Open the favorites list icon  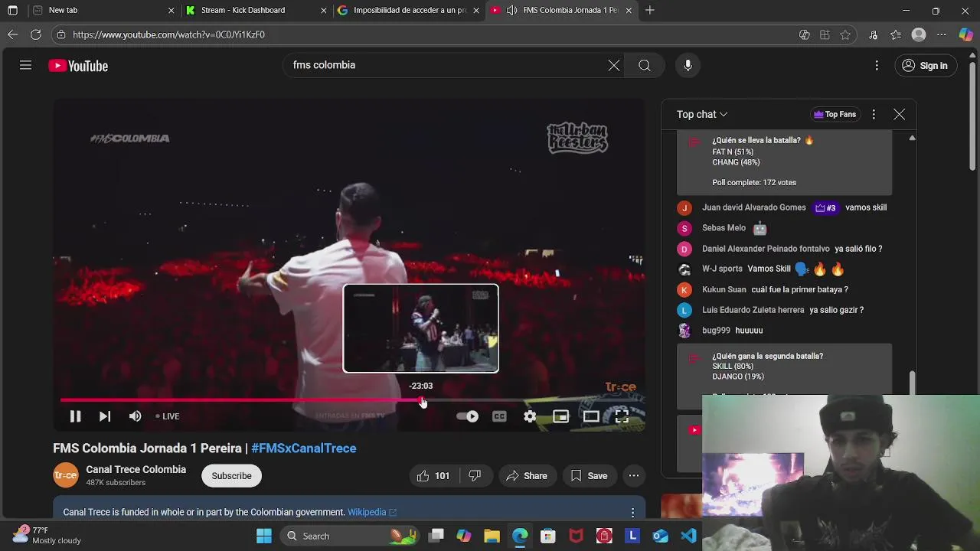(896, 34)
